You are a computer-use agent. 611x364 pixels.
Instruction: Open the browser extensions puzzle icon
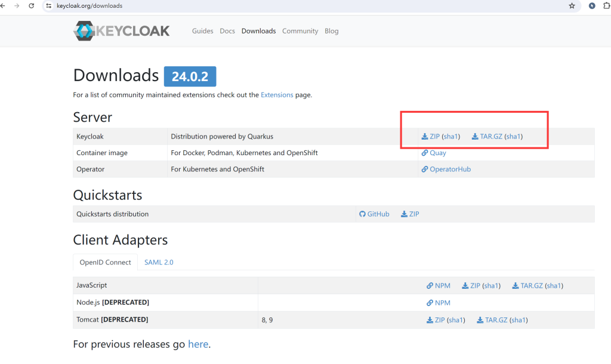click(607, 6)
